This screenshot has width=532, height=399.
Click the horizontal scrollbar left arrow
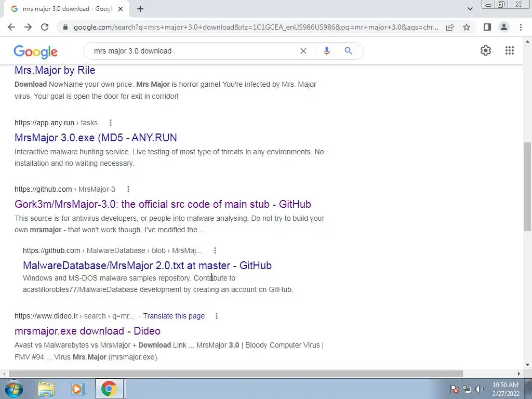tap(4, 374)
